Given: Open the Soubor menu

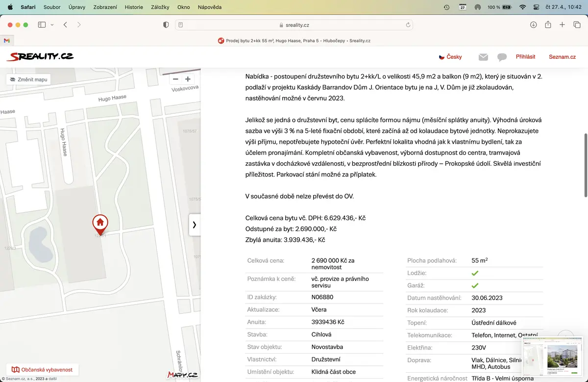Looking at the screenshot, I should (52, 7).
